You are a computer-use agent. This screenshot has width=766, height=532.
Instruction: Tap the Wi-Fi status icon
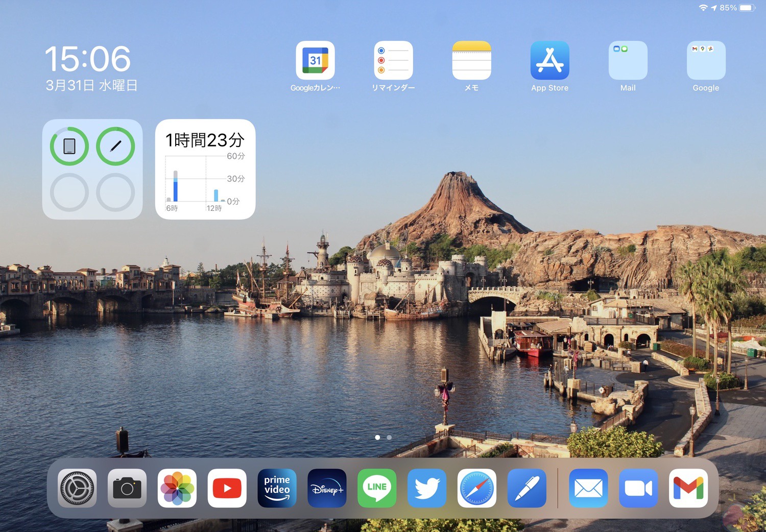point(703,8)
